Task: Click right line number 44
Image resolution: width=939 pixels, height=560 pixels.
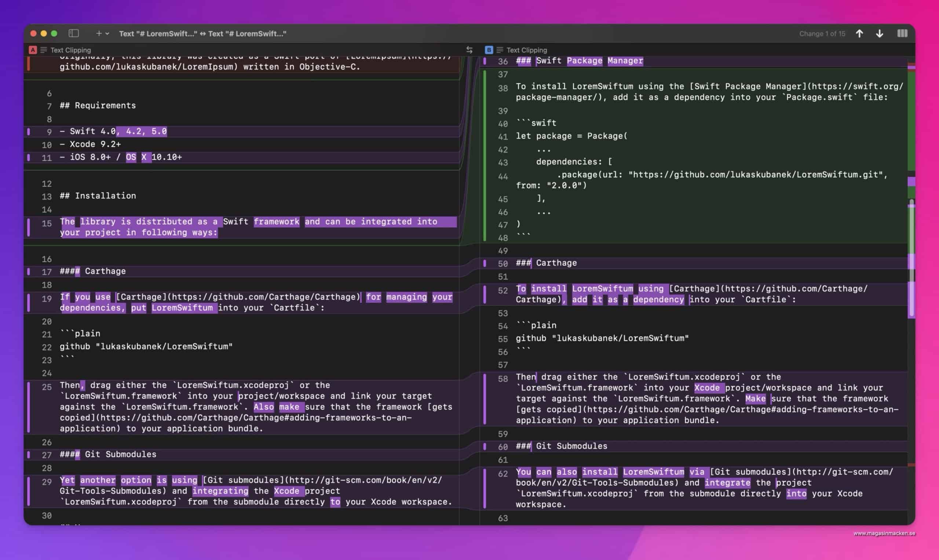Action: [x=503, y=176]
